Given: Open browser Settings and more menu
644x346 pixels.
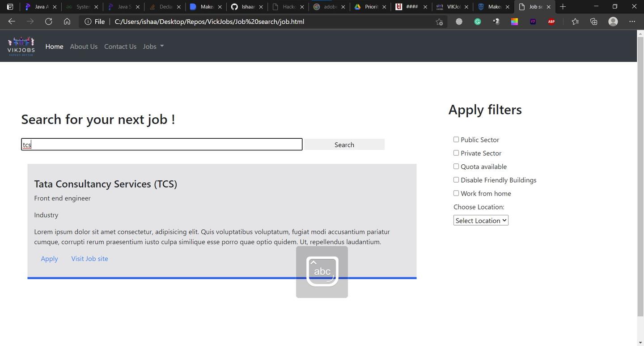Looking at the screenshot, I should click(632, 21).
